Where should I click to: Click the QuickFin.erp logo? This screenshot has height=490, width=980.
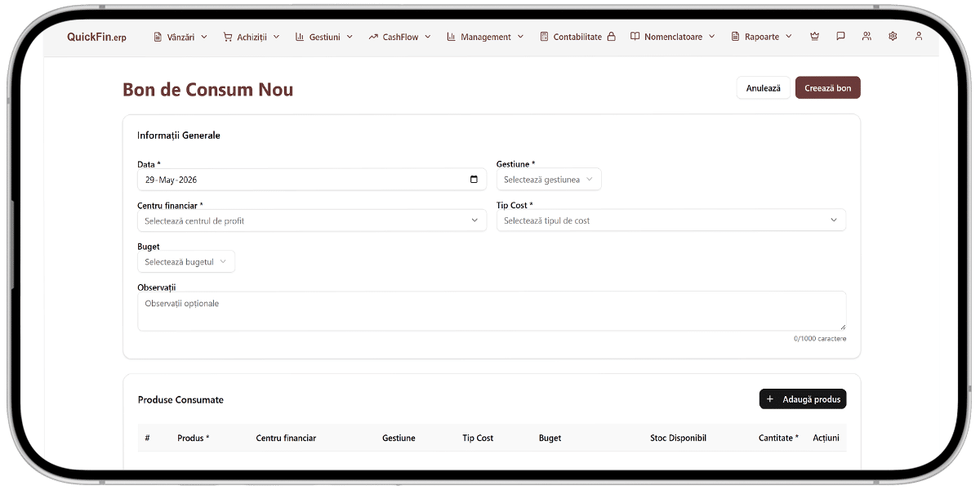96,37
